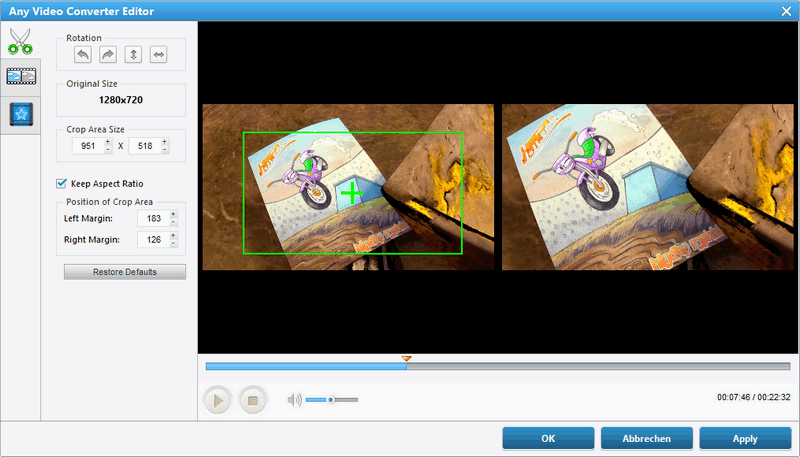Screen dimensions: 800x457
Task: Adjust the volume slider knob
Action: point(331,400)
